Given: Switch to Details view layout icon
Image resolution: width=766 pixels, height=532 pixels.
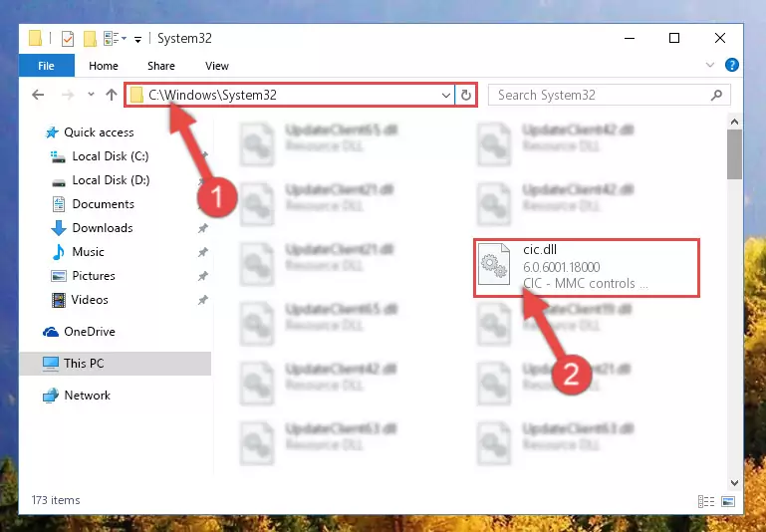Looking at the screenshot, I should [x=706, y=501].
